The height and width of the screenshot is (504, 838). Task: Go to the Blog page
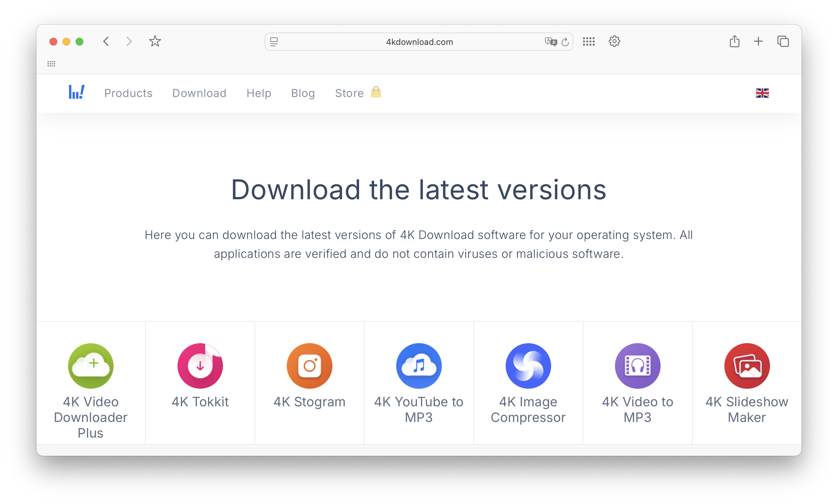point(303,93)
